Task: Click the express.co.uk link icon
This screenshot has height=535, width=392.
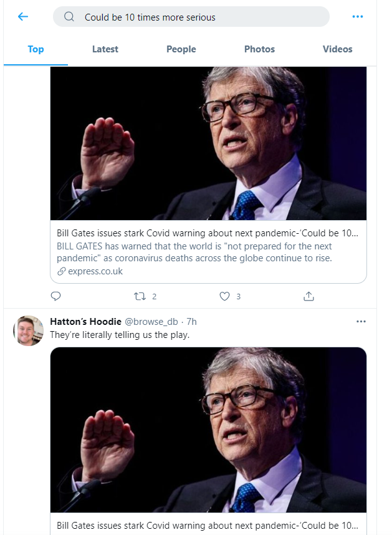Action: (61, 271)
